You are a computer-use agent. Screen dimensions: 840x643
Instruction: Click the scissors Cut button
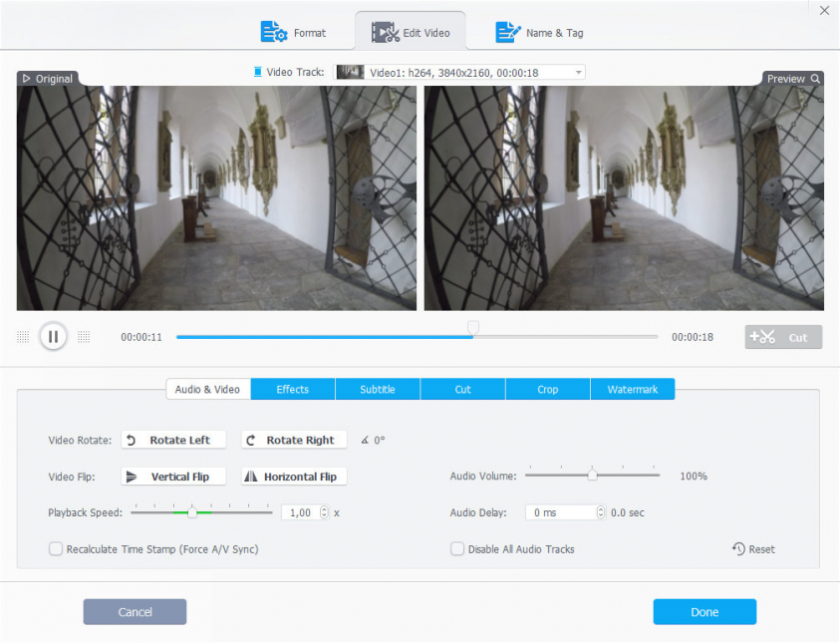783,337
